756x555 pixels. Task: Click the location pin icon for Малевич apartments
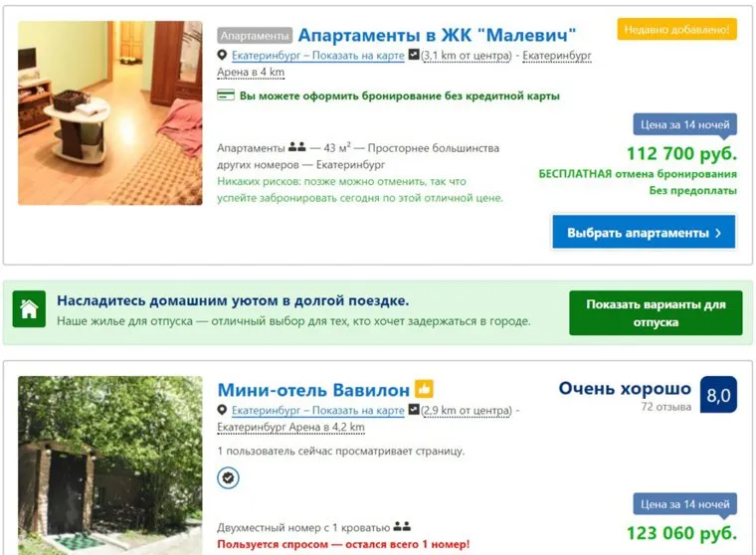[x=222, y=55]
